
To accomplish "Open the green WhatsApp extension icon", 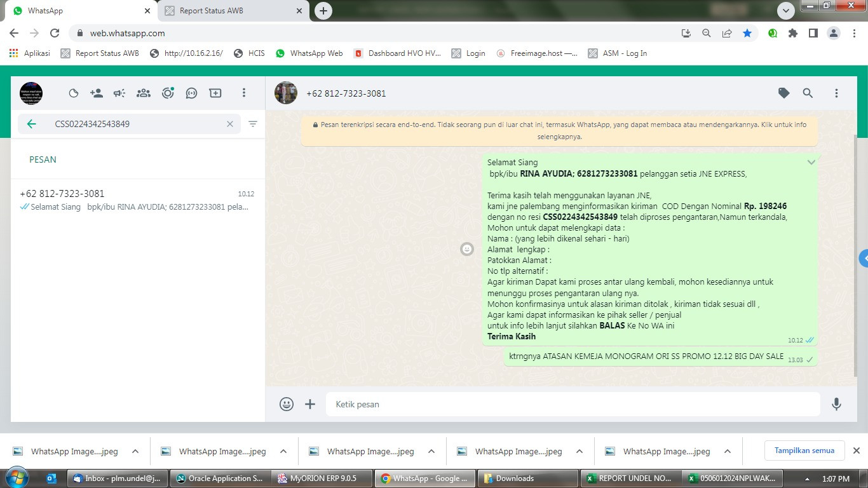I will [x=773, y=33].
